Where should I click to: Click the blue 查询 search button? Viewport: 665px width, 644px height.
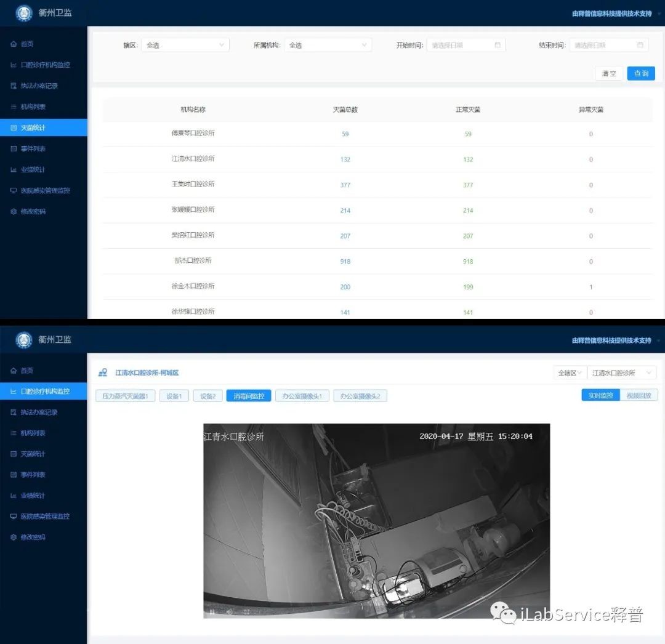[641, 73]
